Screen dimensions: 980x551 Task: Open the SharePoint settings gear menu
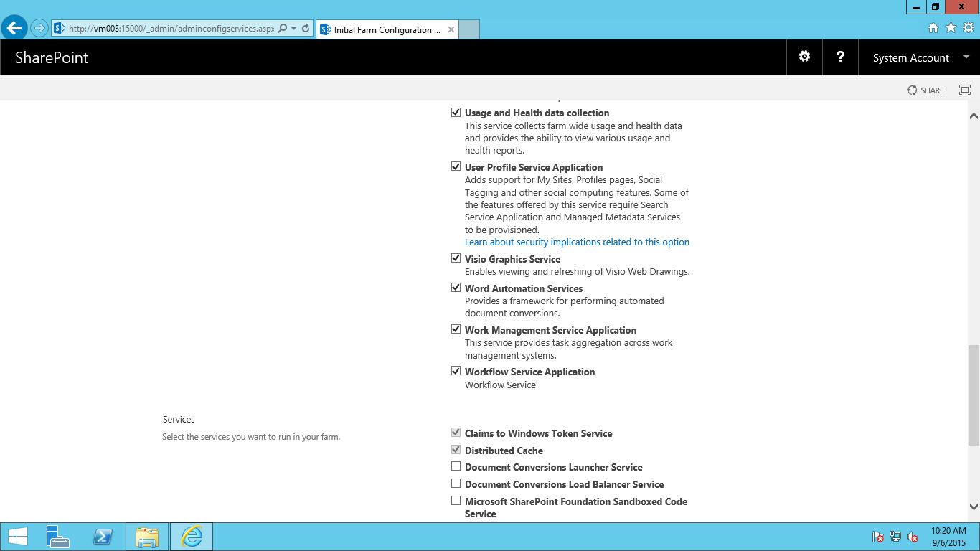pos(804,57)
